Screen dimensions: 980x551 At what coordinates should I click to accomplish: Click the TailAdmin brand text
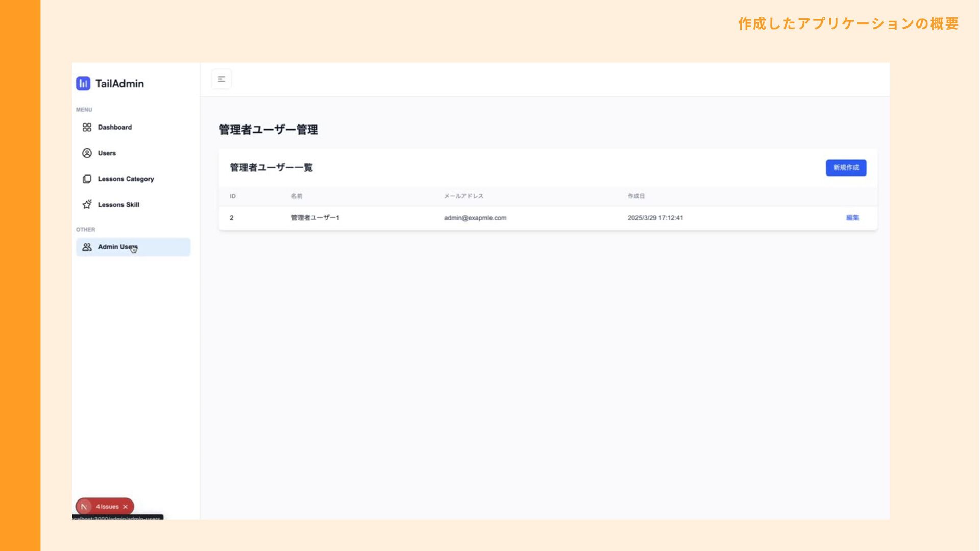pyautogui.click(x=119, y=84)
